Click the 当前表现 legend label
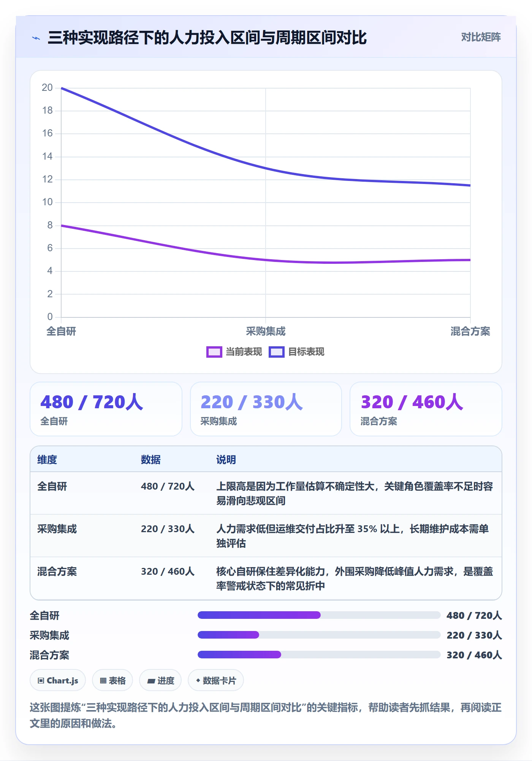Image resolution: width=532 pixels, height=761 pixels. pos(244,352)
